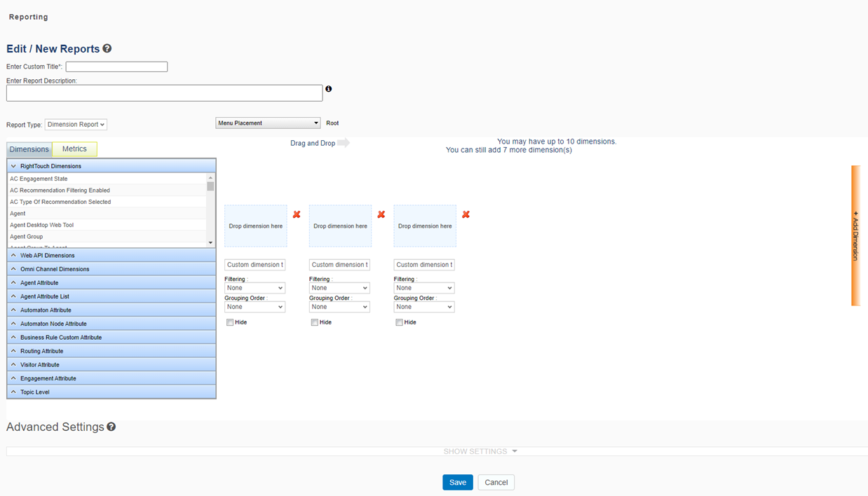This screenshot has width=868, height=496.
Task: Check Hide box for second dimension
Action: tap(315, 322)
